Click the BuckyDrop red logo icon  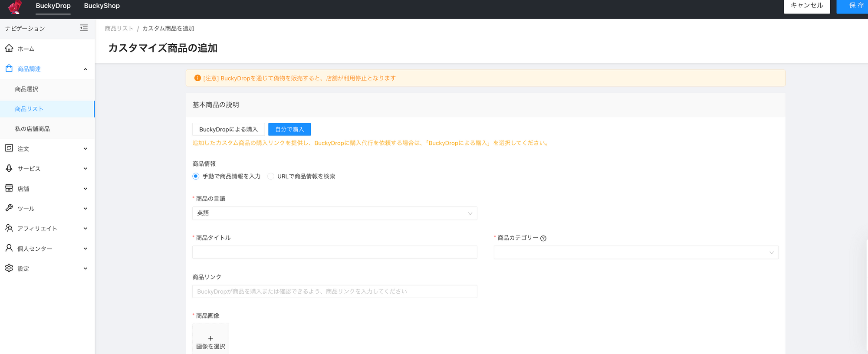pyautogui.click(x=15, y=7)
